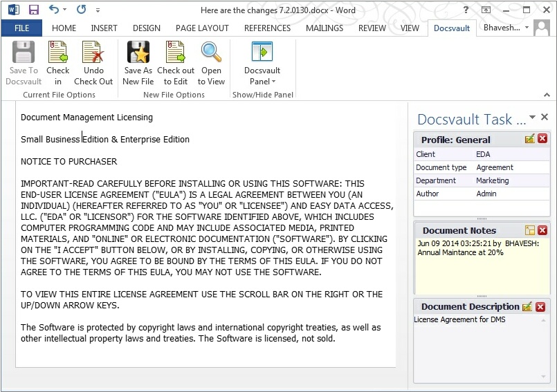Click scroll up arrow in Document Description
The height and width of the screenshot is (392, 557).
pyautogui.click(x=543, y=320)
